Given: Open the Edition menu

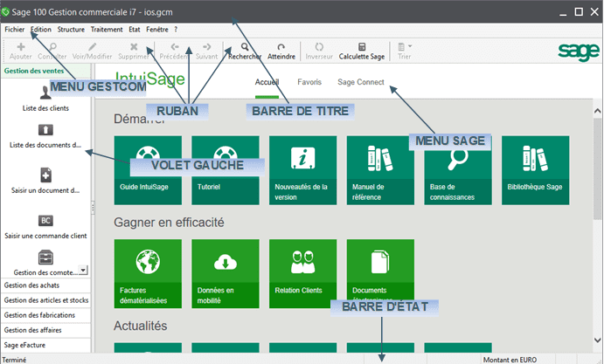Looking at the screenshot, I should [41, 30].
